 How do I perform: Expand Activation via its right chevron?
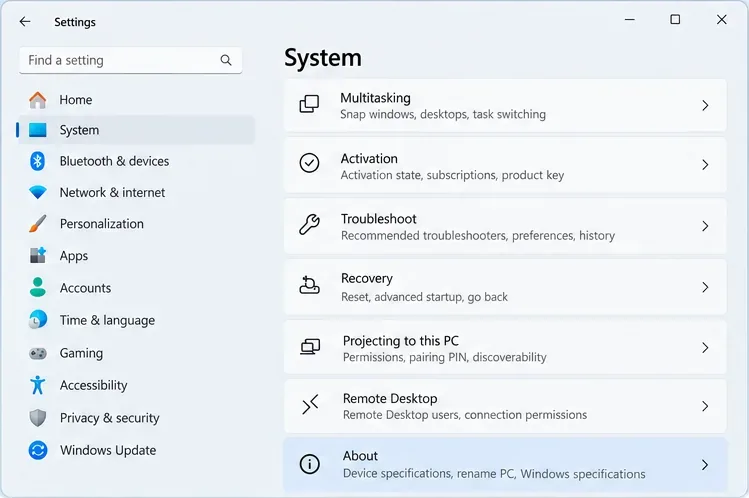(705, 165)
